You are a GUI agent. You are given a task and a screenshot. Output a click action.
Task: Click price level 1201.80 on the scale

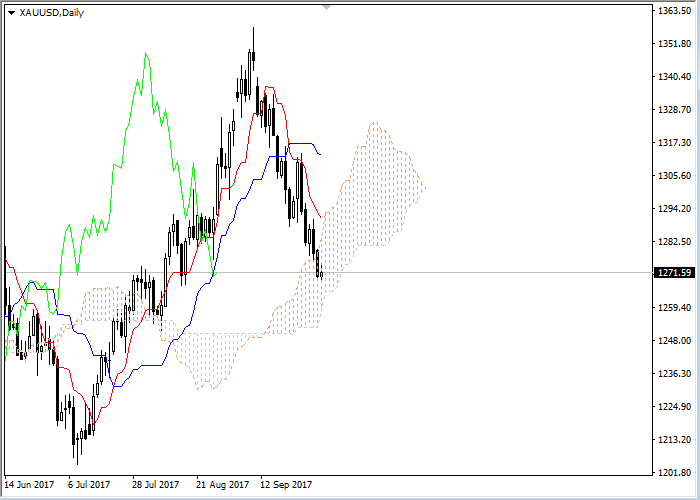coord(675,473)
